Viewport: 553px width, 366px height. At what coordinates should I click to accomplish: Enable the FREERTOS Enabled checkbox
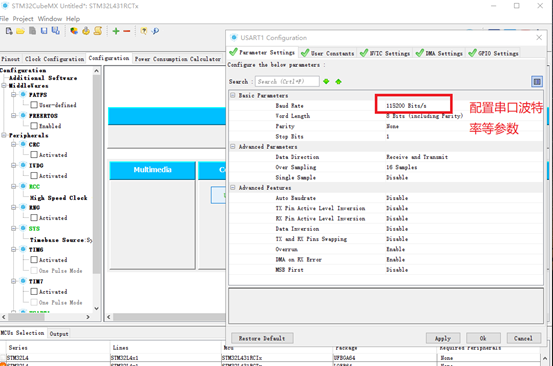34,126
